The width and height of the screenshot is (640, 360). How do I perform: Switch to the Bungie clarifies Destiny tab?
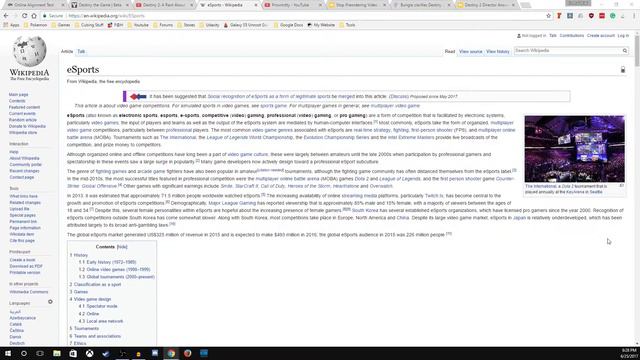420,5
